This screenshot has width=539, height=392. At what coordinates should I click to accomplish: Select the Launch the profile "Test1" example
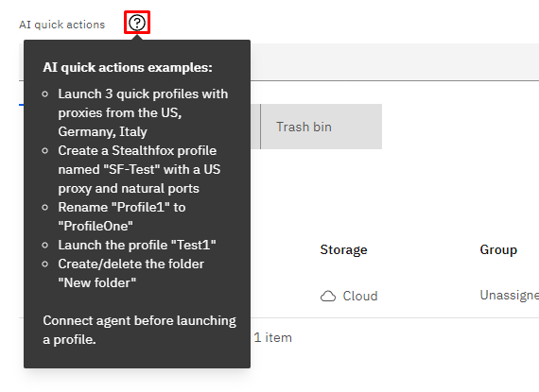[137, 245]
